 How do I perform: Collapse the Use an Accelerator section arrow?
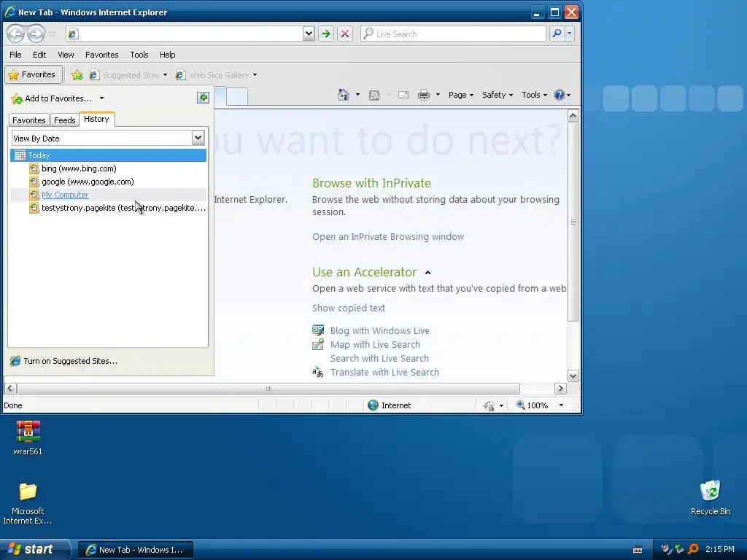(427, 273)
